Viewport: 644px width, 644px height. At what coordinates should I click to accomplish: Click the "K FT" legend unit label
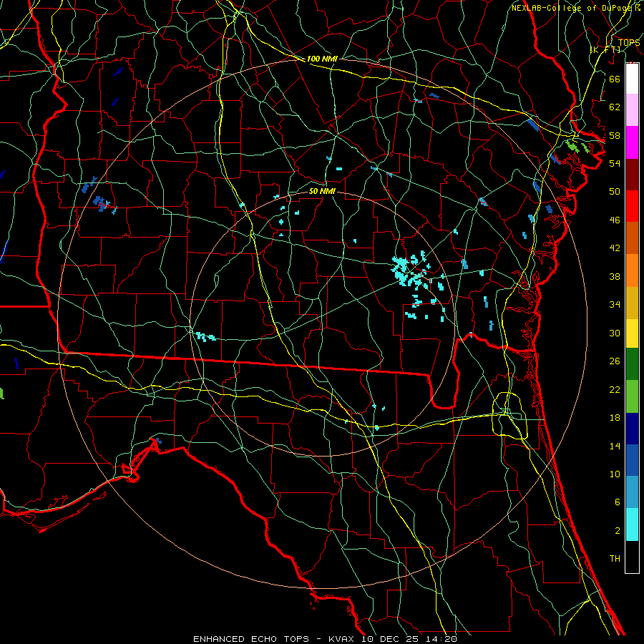pyautogui.click(x=605, y=49)
